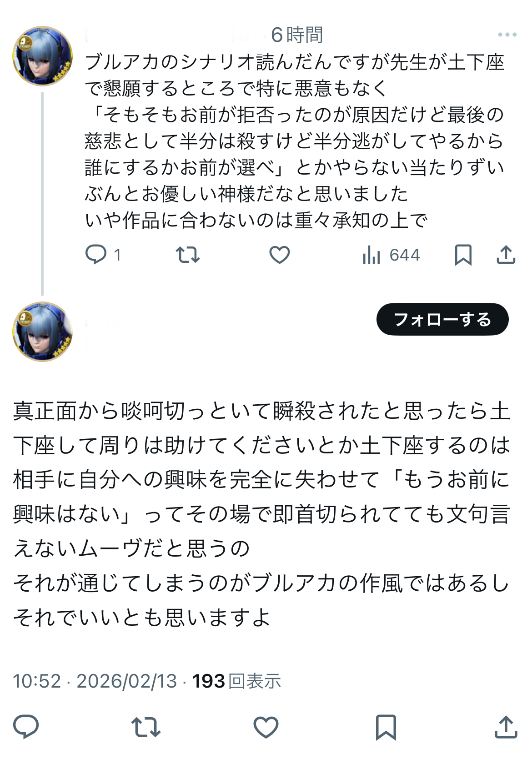Share the first post in the thread
The width and height of the screenshot is (532, 769).
coord(506,255)
